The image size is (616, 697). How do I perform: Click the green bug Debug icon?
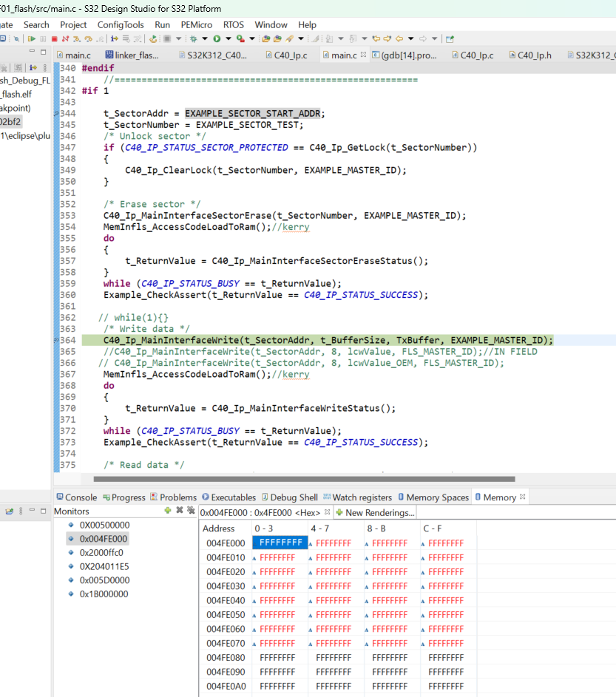pyautogui.click(x=194, y=38)
